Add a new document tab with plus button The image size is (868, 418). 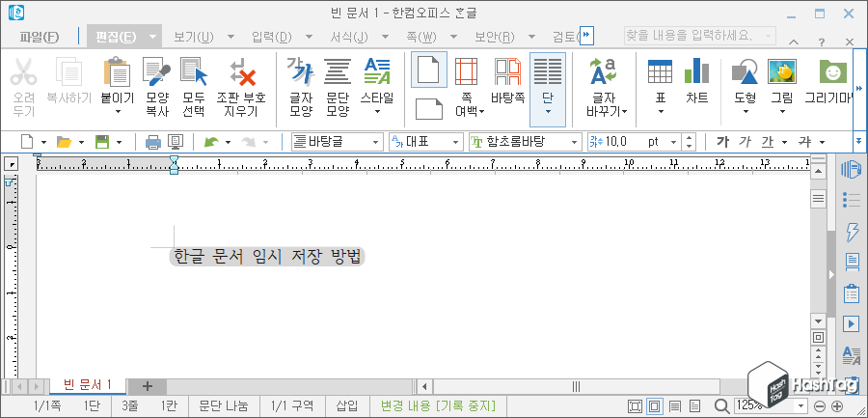click(148, 386)
